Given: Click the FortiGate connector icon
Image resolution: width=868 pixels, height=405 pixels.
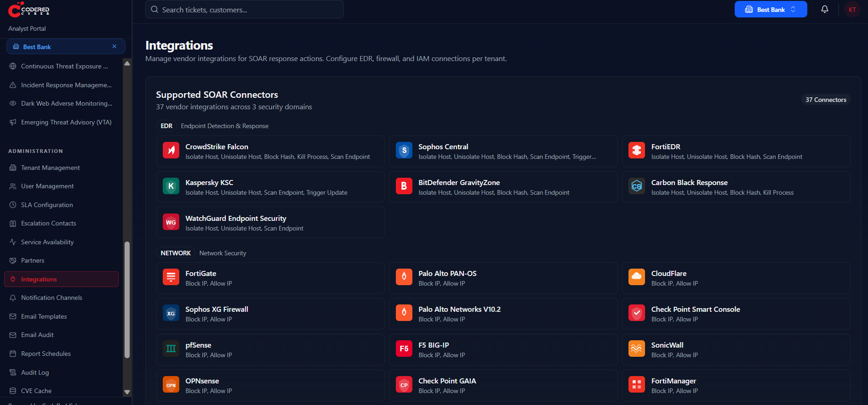Looking at the screenshot, I should point(171,277).
